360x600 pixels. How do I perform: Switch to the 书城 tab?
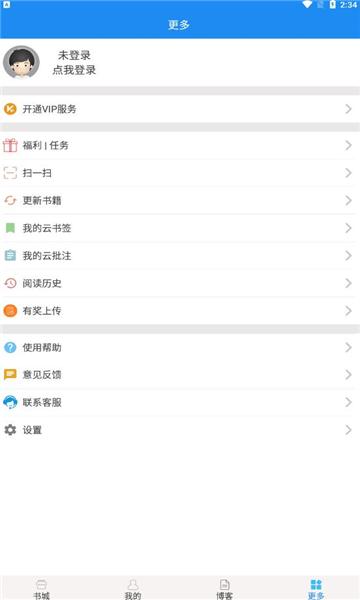coord(41,589)
